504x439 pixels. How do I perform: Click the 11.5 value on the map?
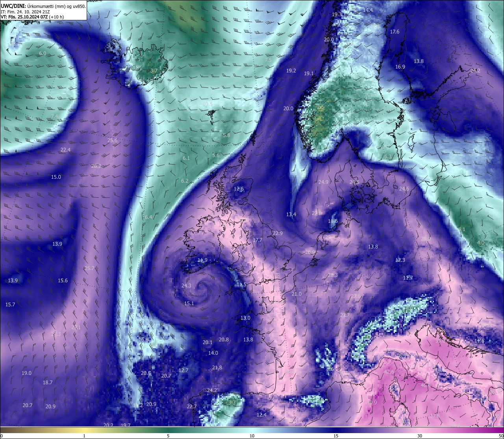click(x=241, y=284)
